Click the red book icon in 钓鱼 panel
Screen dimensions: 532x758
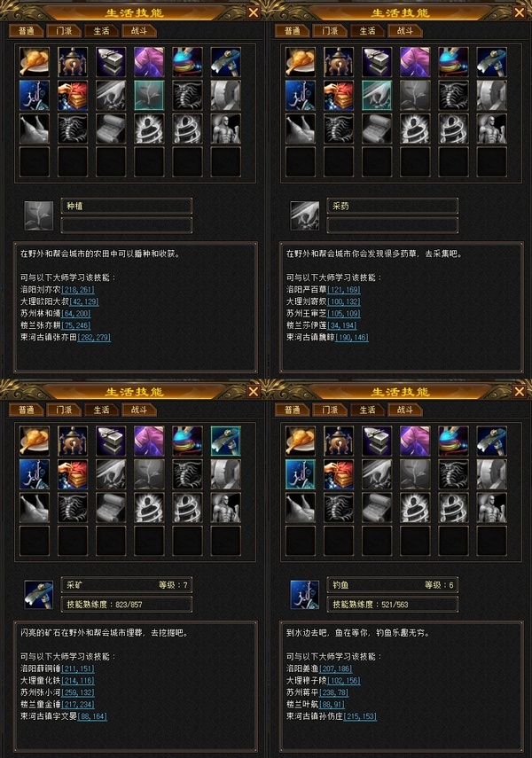[x=339, y=474]
